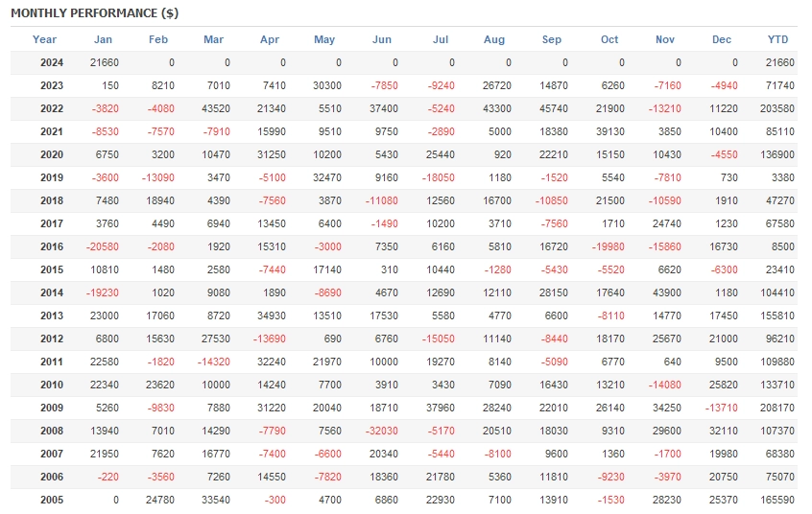Click the Feb column header
The width and height of the screenshot is (812, 514).
click(x=158, y=40)
